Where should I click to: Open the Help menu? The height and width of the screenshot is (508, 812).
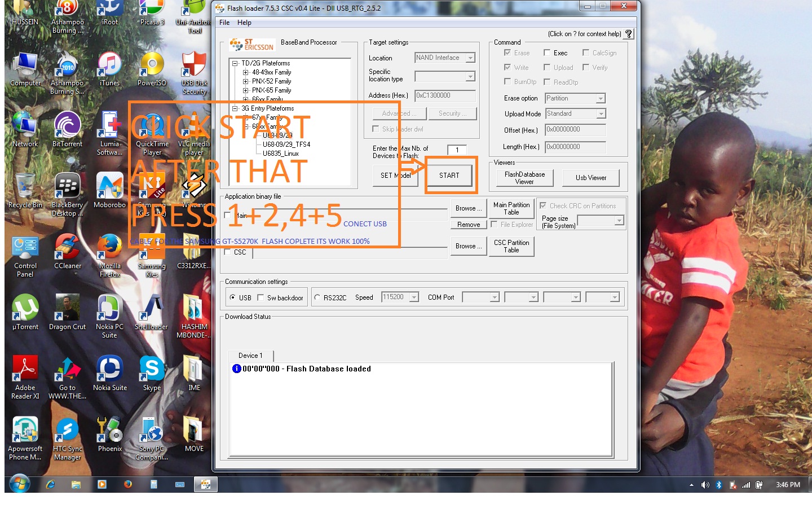coord(244,23)
